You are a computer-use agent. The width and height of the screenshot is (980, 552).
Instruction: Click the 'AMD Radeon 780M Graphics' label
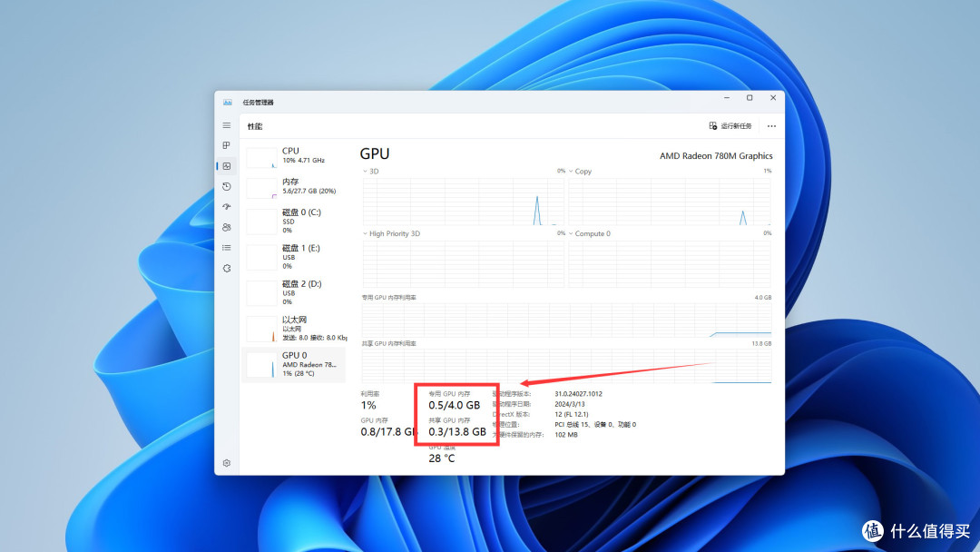pos(716,155)
